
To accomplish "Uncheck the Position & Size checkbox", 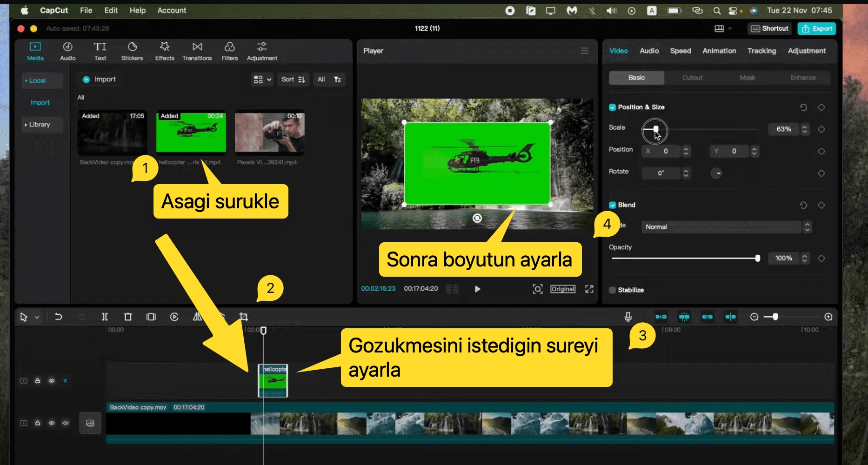I will point(613,107).
